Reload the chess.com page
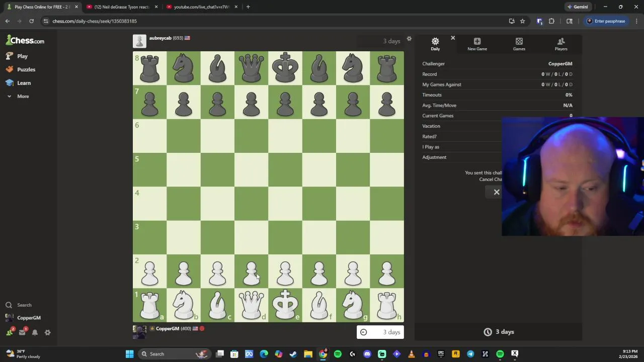The width and height of the screenshot is (644, 362). pos(31,21)
